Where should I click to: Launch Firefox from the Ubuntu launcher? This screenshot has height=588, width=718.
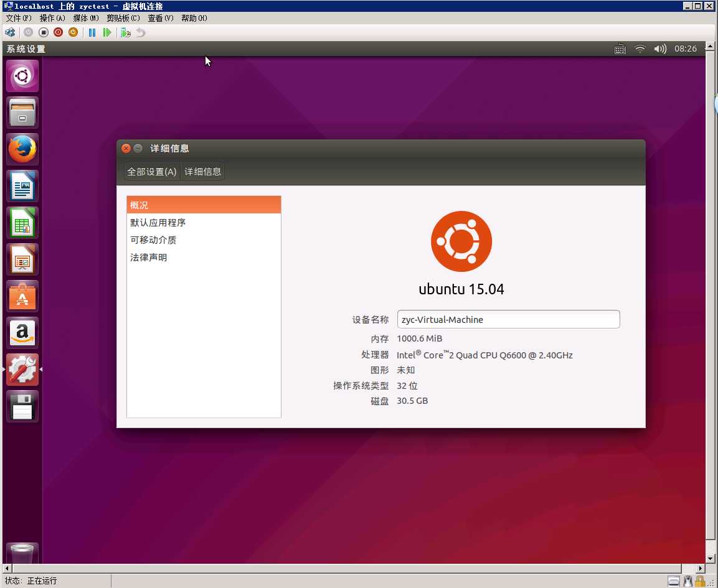(22, 149)
